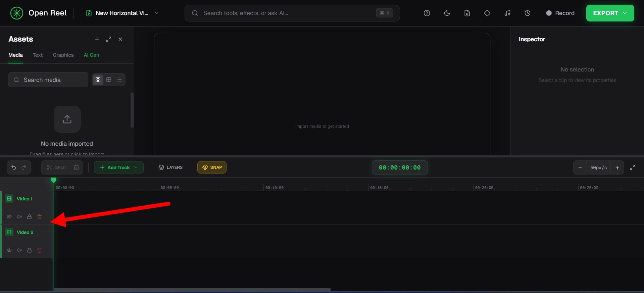Click the timecode display 00:00:00:00
Viewport: 644px width, 293px height.
[x=400, y=167]
